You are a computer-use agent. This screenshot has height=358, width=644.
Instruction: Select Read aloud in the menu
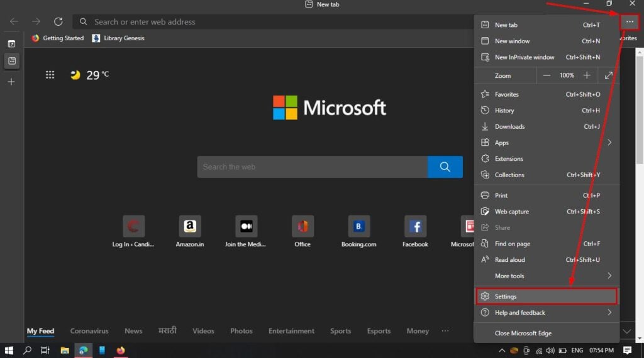point(547,259)
